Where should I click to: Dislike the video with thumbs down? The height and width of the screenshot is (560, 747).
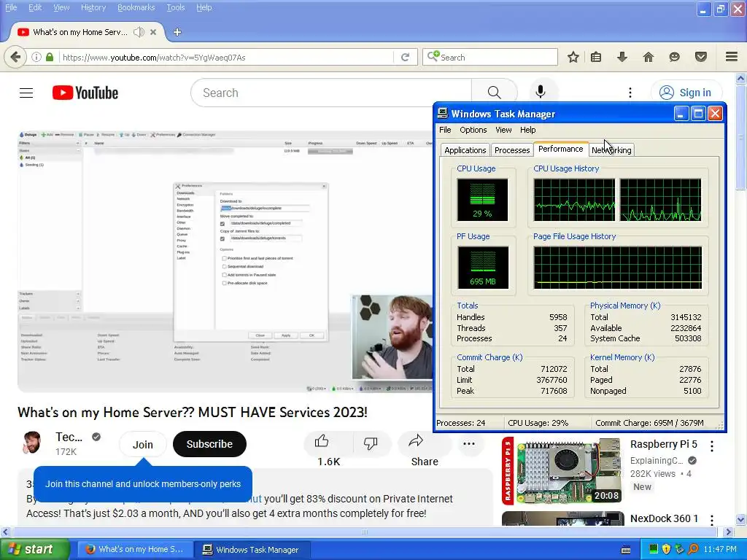coord(370,443)
